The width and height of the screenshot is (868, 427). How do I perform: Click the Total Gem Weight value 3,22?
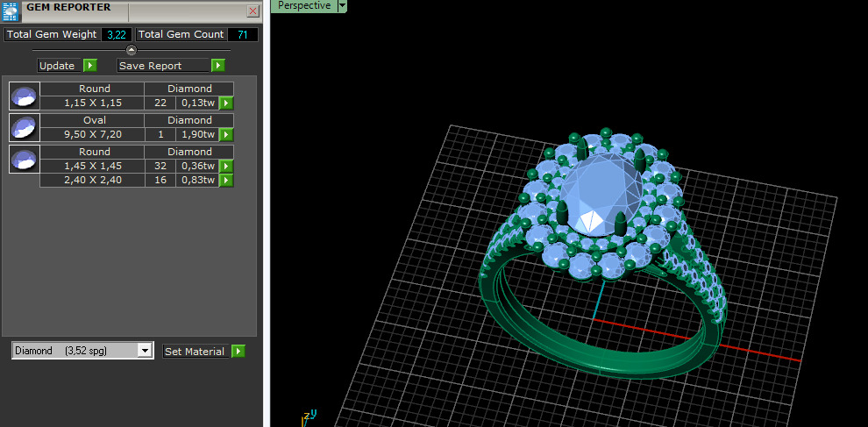[117, 34]
